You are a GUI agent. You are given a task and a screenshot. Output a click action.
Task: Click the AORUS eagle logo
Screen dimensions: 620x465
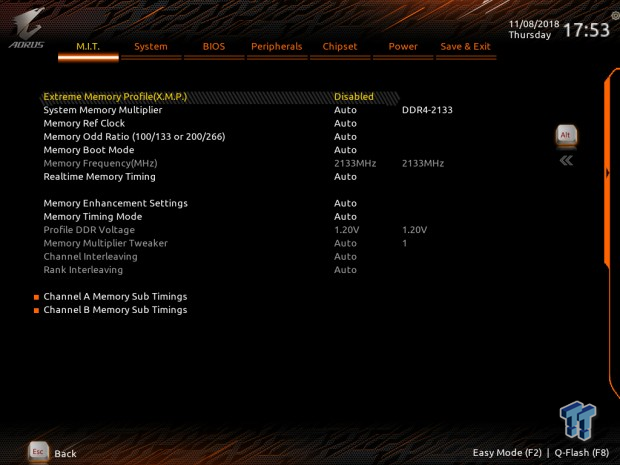tap(26, 28)
